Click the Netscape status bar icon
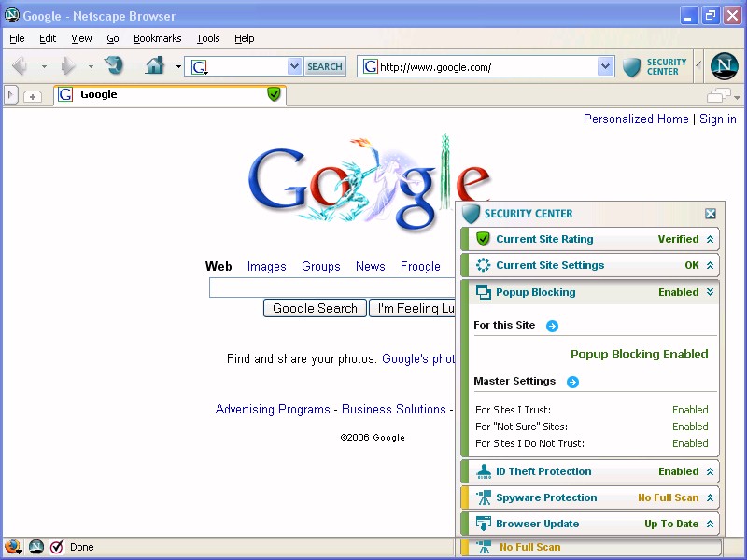 pyautogui.click(x=36, y=547)
